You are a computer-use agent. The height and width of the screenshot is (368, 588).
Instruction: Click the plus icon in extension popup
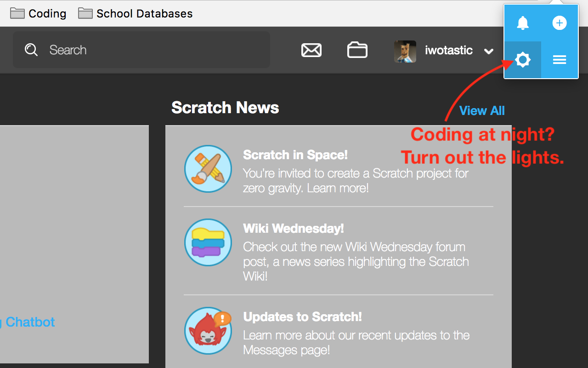point(560,23)
